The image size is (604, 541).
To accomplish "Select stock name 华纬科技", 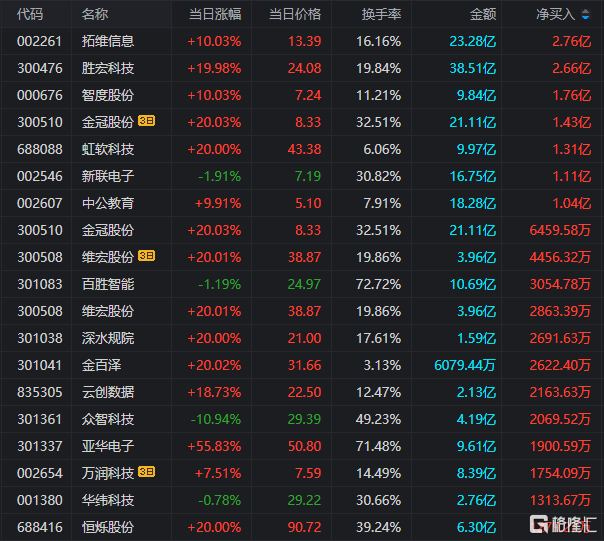I will point(108,500).
